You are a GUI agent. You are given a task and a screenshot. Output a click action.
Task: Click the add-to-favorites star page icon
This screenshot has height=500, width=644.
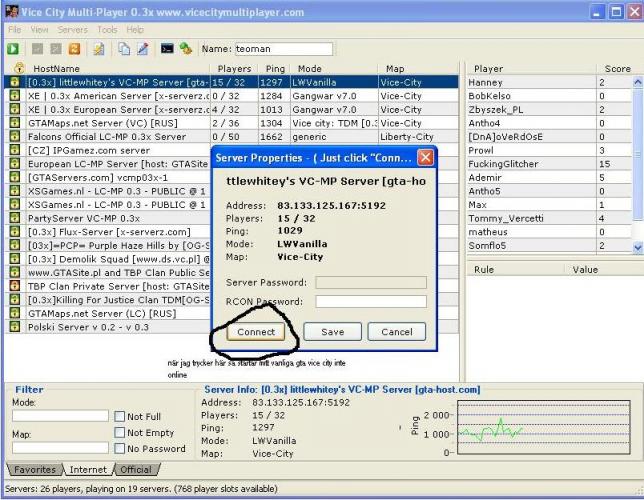(x=99, y=49)
